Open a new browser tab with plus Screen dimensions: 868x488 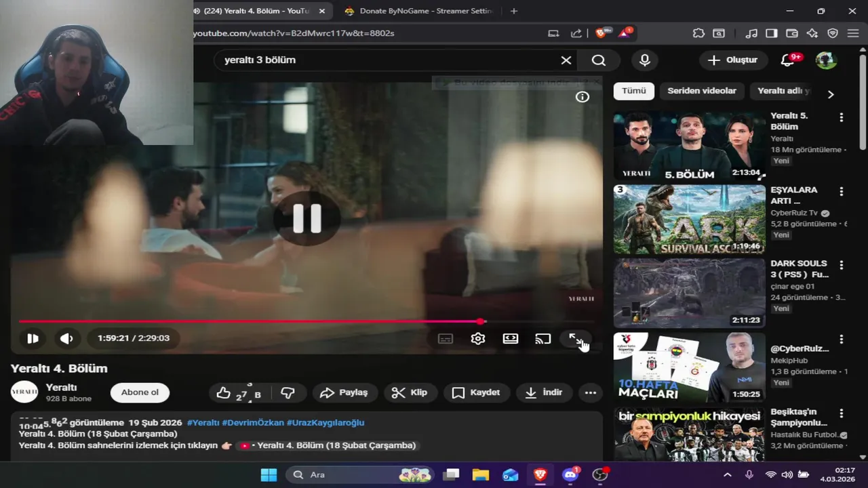pyautogui.click(x=514, y=11)
